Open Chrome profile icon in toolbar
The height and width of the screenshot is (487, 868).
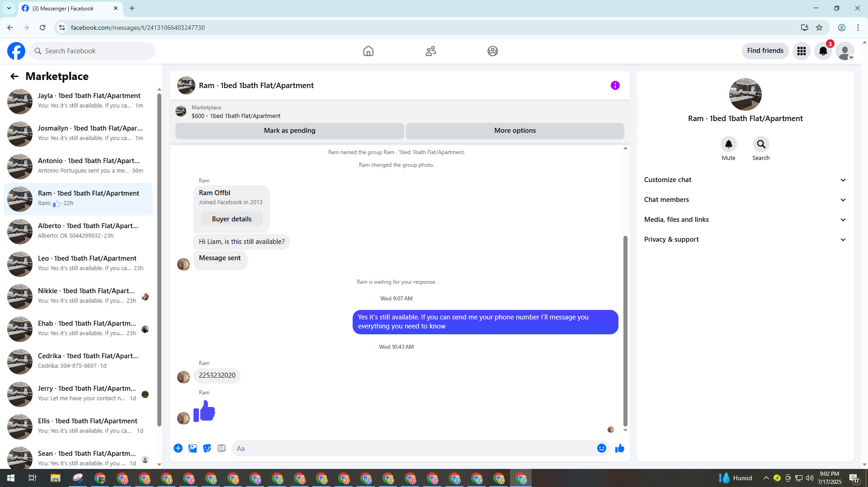pos(842,28)
